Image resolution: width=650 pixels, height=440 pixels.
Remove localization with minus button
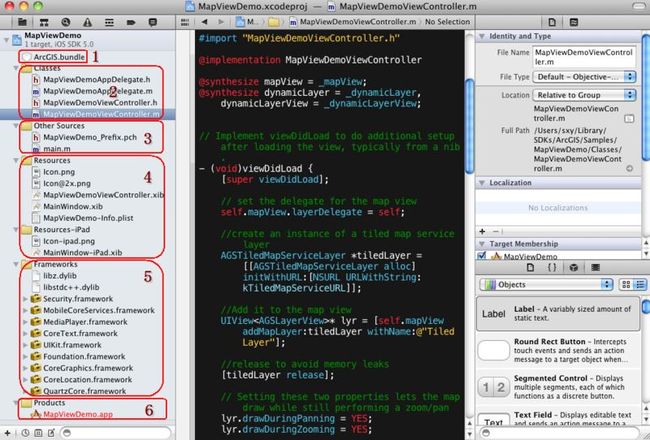(496, 231)
